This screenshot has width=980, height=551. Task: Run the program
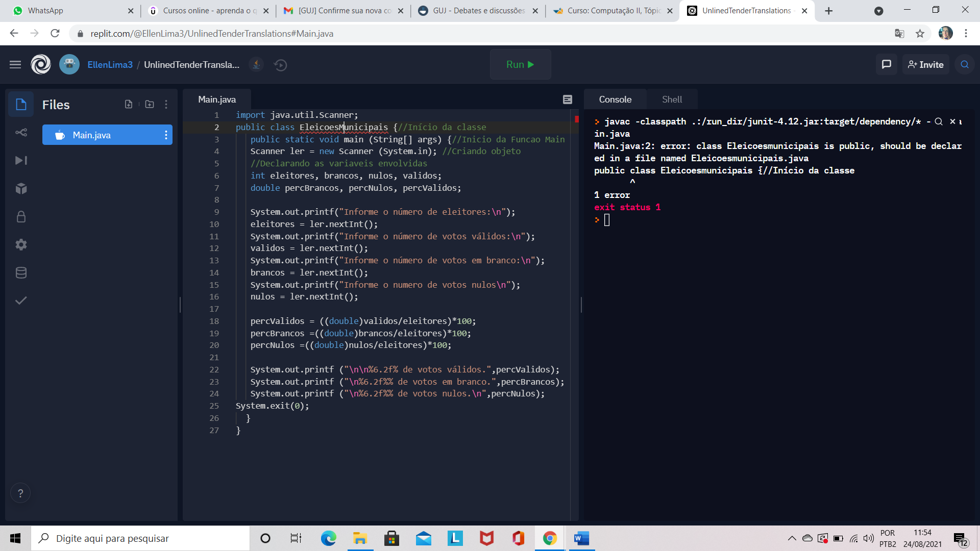[520, 65]
